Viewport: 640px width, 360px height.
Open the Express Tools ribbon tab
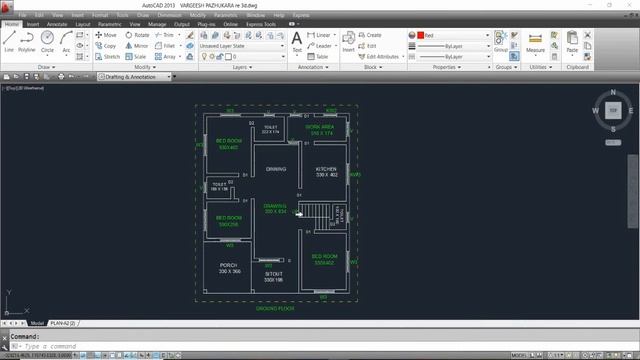pyautogui.click(x=261, y=24)
